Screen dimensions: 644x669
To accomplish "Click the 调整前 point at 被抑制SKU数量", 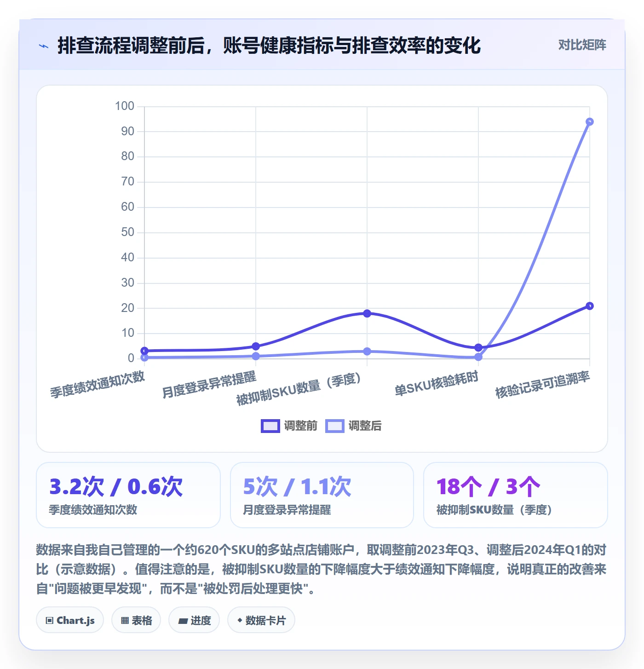I will (367, 313).
